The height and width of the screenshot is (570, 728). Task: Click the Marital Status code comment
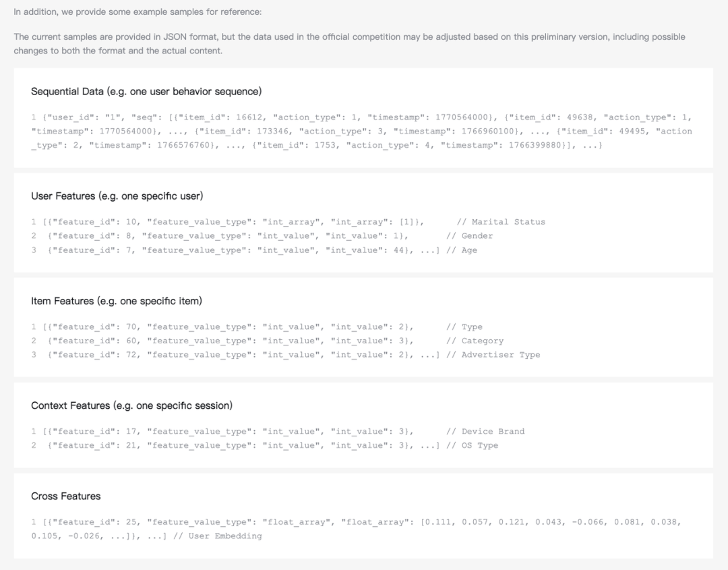501,222
